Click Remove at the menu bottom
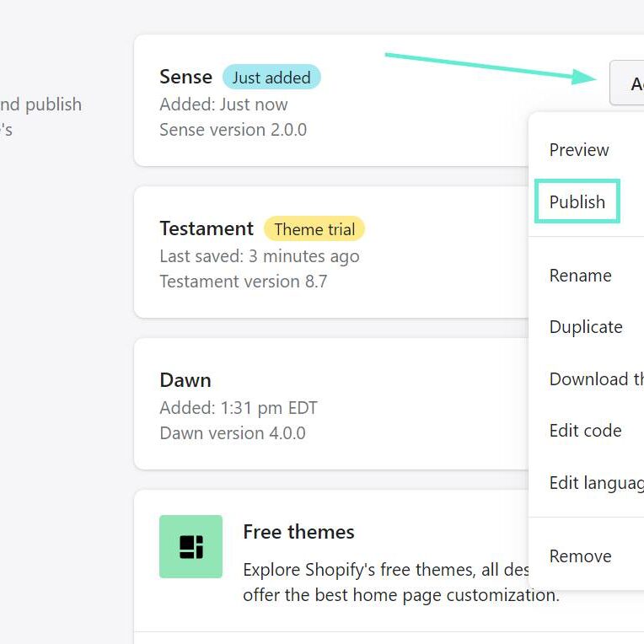Image resolution: width=644 pixels, height=644 pixels. [x=581, y=556]
